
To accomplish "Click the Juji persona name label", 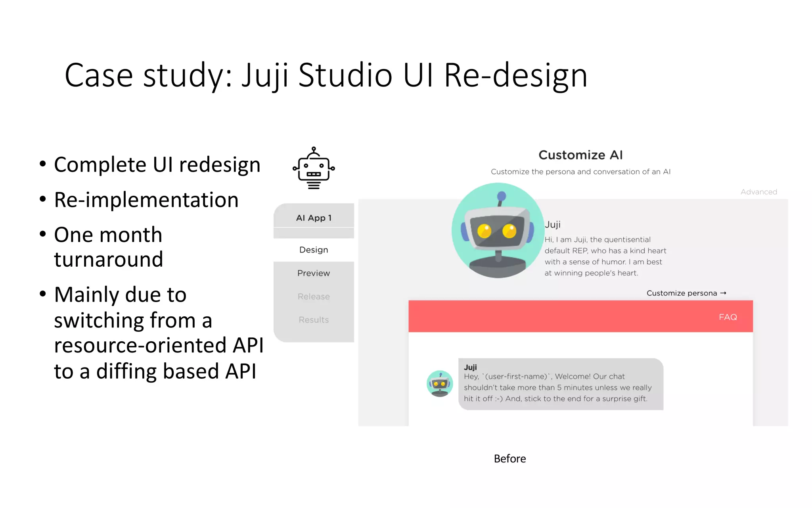I will point(552,224).
